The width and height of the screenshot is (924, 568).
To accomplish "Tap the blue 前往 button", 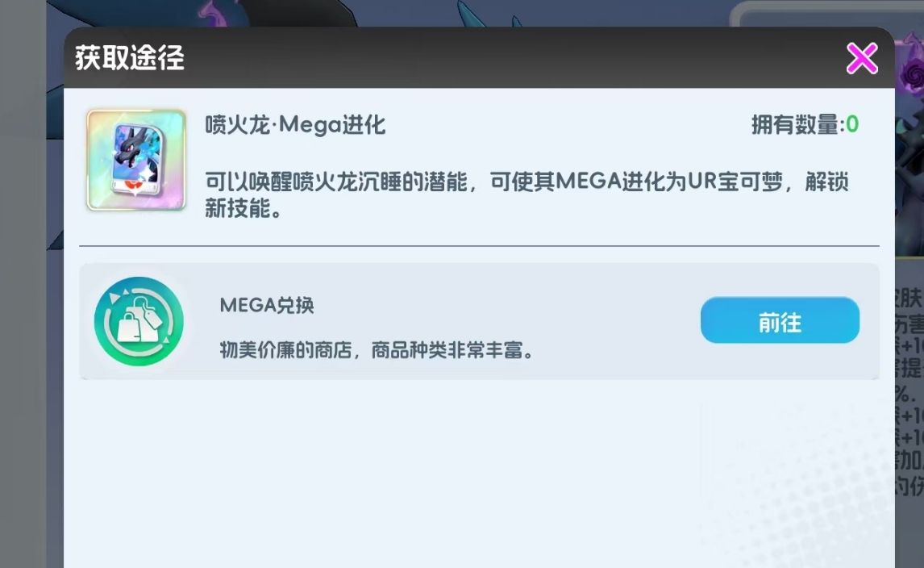I will [780, 320].
